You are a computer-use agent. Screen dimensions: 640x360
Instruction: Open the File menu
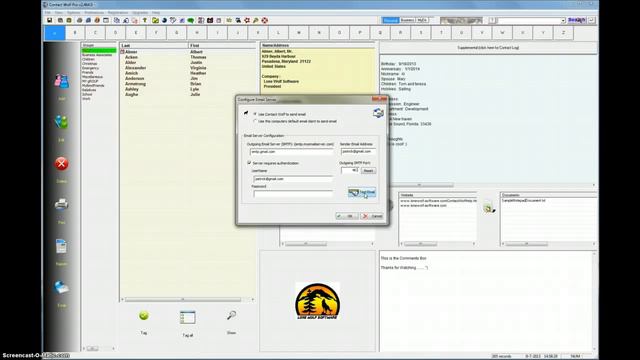coord(48,13)
